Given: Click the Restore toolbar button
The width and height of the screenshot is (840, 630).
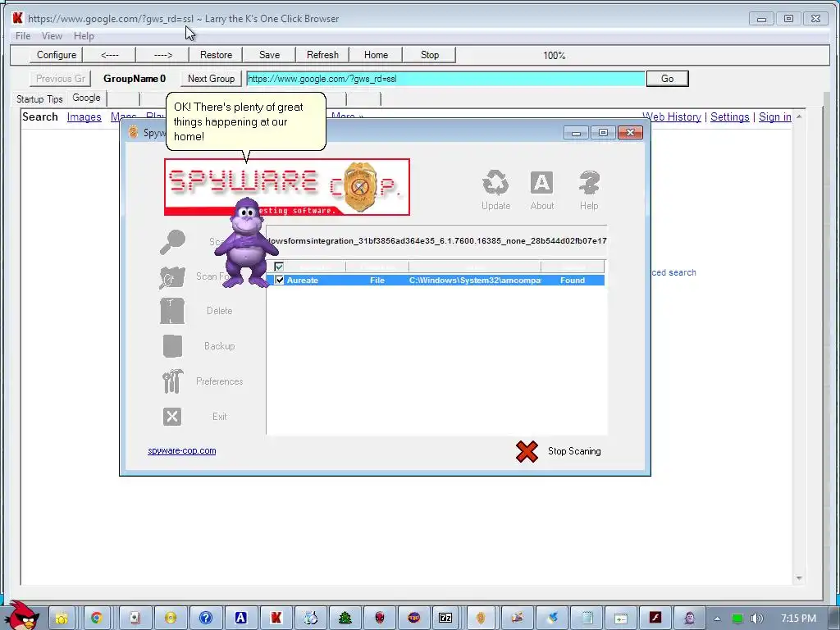Looking at the screenshot, I should pyautogui.click(x=216, y=55).
